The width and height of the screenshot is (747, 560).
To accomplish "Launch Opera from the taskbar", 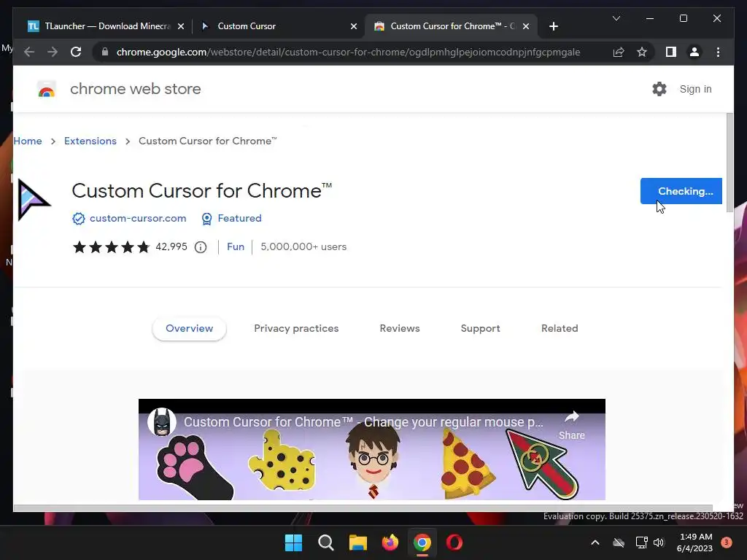I will (x=454, y=542).
